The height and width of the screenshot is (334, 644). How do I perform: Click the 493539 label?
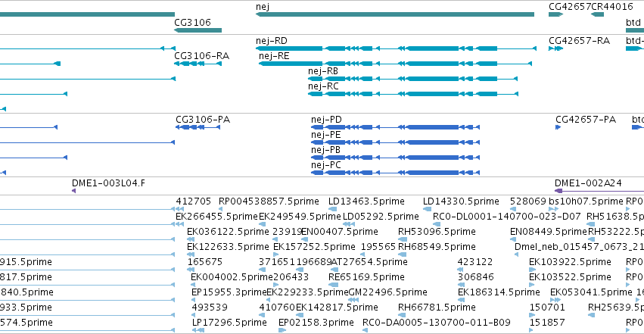coord(210,307)
